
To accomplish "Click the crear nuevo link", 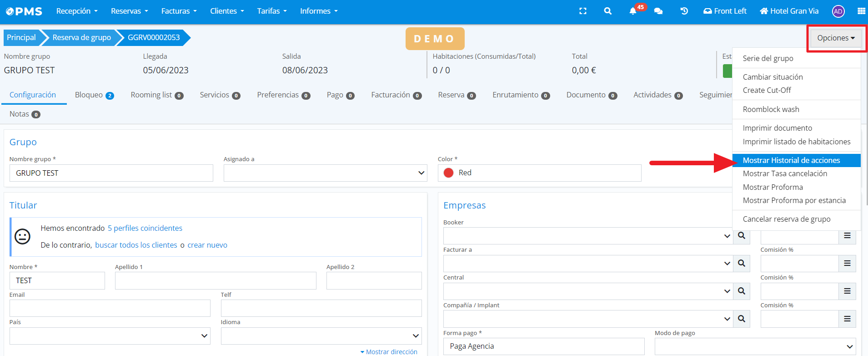I will click(207, 245).
